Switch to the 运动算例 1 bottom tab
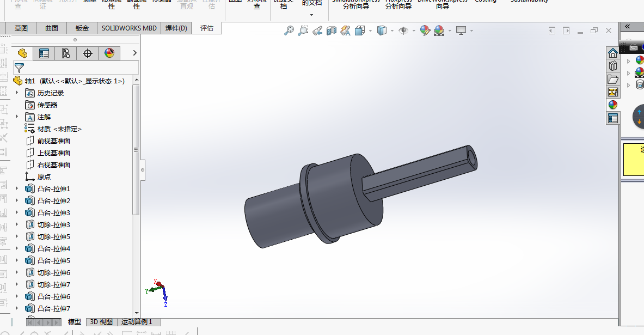The image size is (644, 335). point(137,322)
